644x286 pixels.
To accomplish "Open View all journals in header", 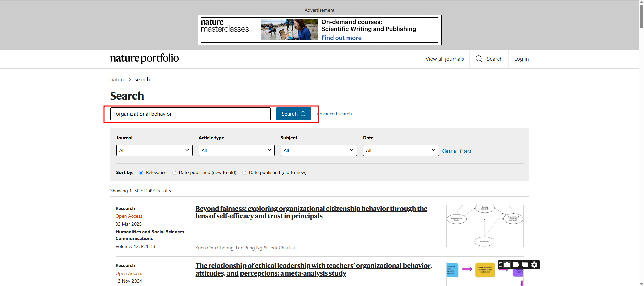I will pos(444,59).
